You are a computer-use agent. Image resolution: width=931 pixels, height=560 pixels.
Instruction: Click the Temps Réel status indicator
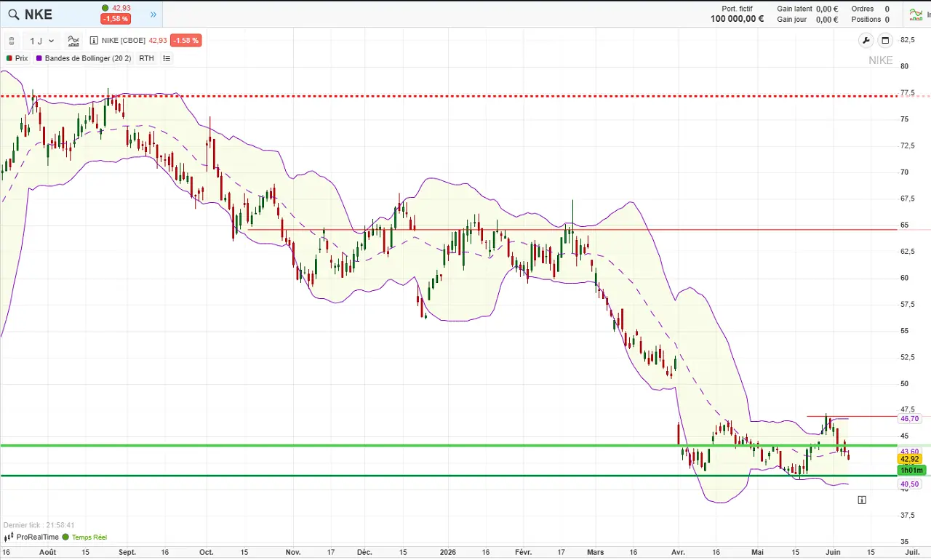click(84, 537)
